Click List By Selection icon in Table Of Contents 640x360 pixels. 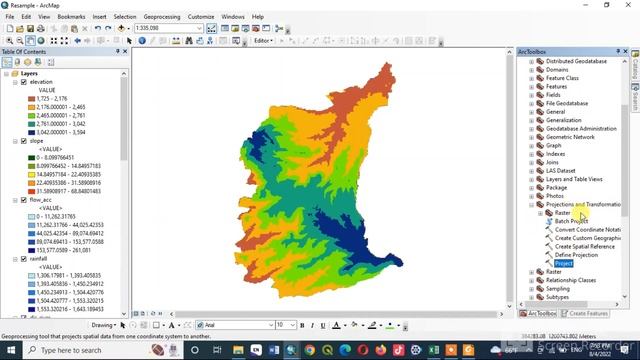pyautogui.click(x=38, y=62)
